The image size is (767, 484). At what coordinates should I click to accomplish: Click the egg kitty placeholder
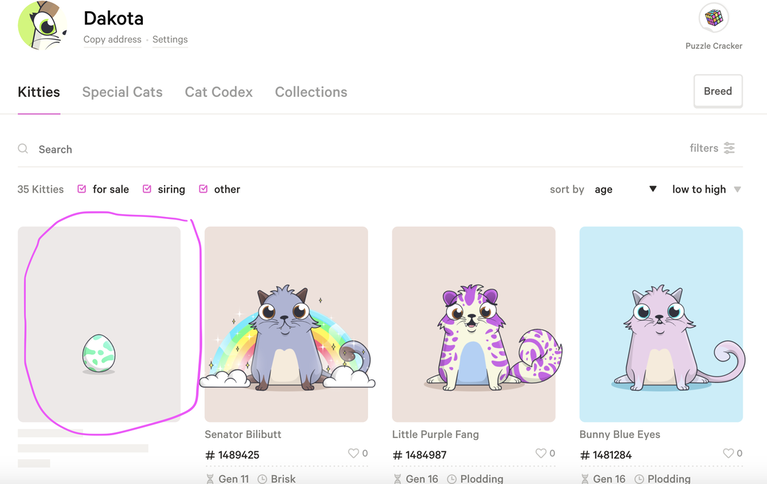click(x=99, y=353)
